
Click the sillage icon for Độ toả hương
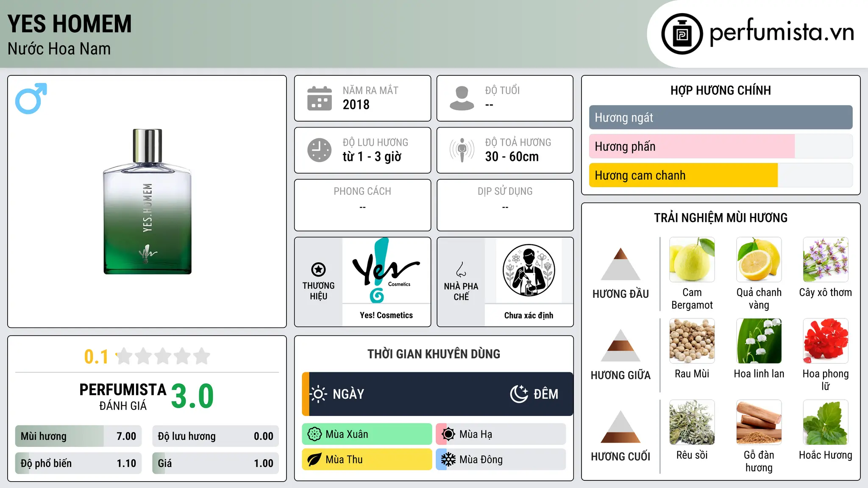point(462,150)
